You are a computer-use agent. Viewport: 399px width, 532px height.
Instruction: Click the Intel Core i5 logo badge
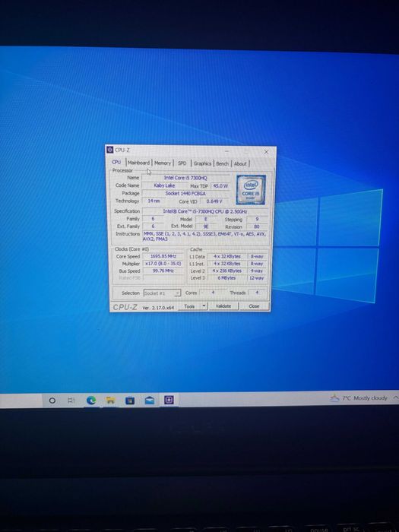tap(251, 190)
